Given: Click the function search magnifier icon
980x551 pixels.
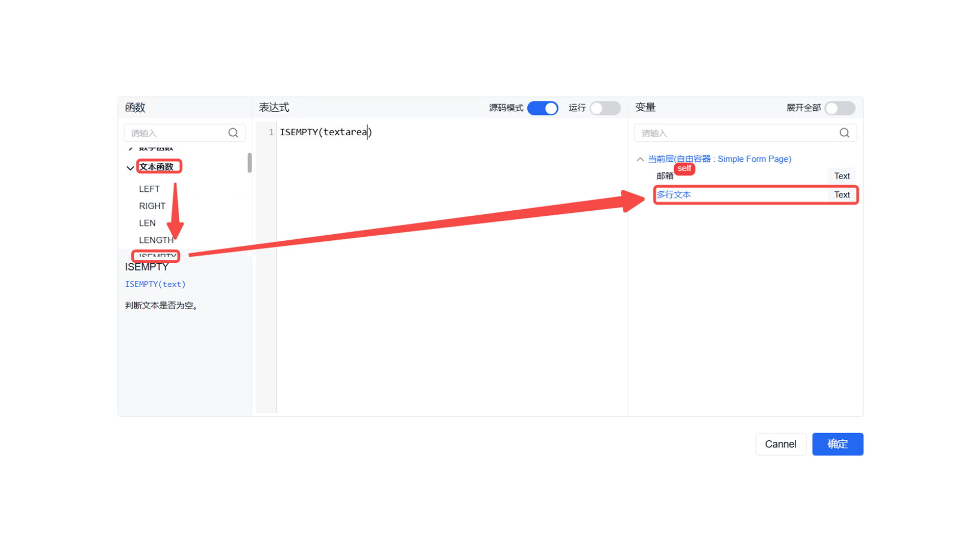Looking at the screenshot, I should [x=233, y=133].
